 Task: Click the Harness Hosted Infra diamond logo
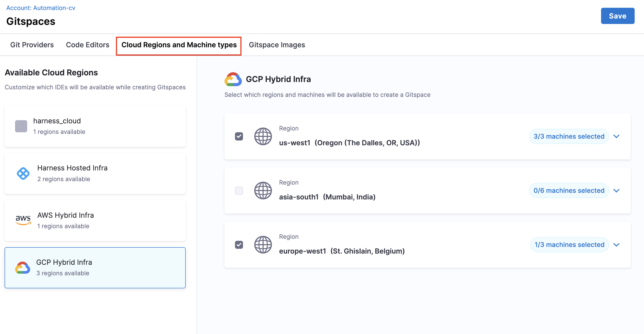tap(23, 173)
